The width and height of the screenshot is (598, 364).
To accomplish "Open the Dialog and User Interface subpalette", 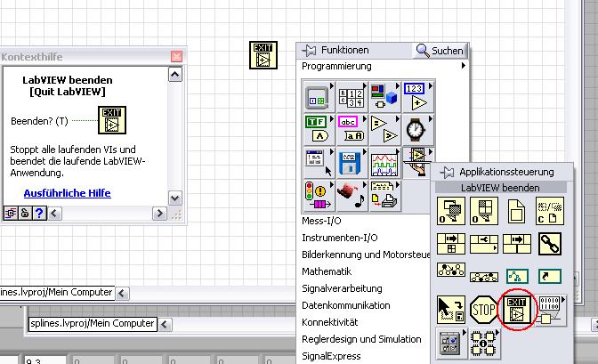I will [317, 163].
